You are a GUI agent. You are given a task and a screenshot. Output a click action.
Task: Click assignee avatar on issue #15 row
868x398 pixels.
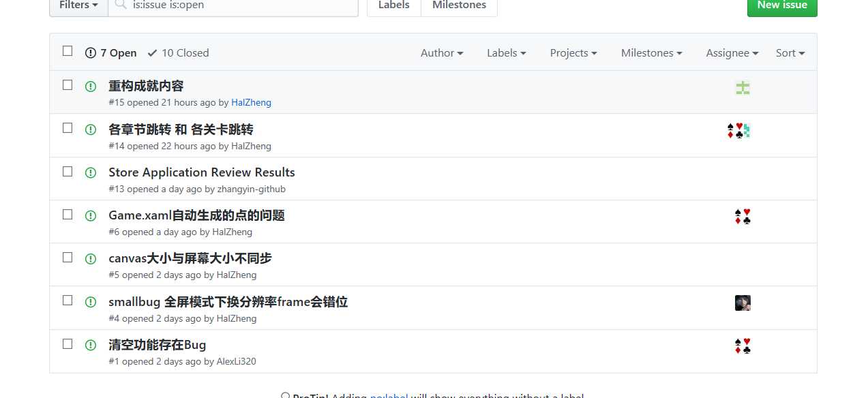[x=743, y=87]
